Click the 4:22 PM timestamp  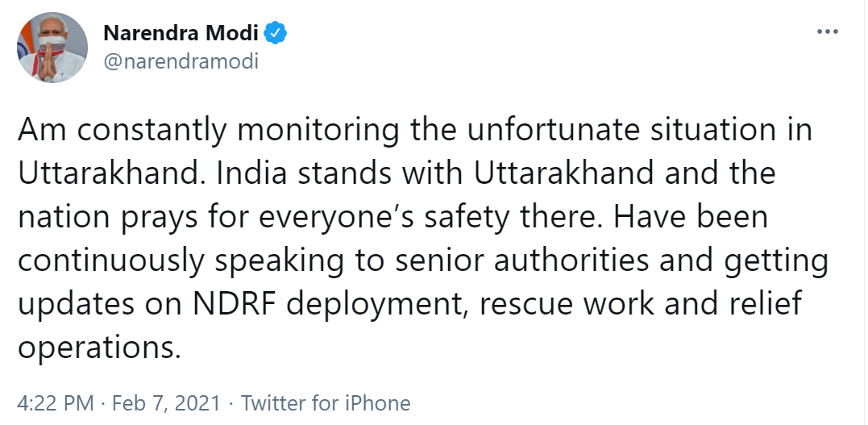(55, 402)
